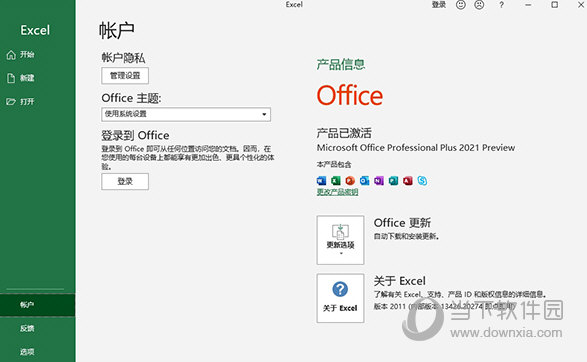Open the 选项 (Options) sidebar item

click(37, 352)
